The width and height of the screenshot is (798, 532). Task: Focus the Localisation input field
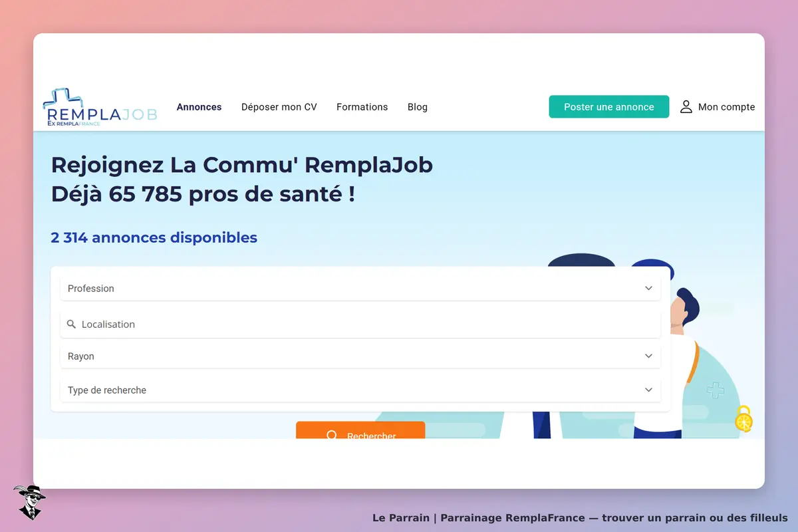[360, 325]
